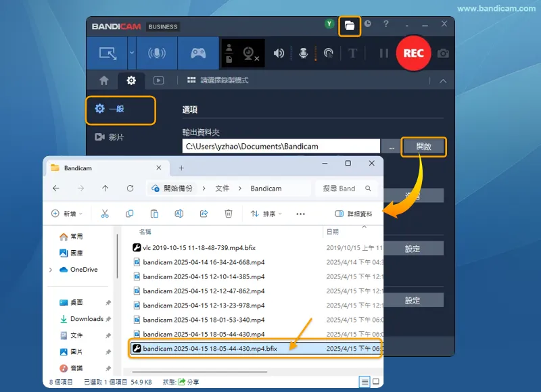Go to Bandicam Home tab
Viewport: 541px width, 392px height.
[104, 80]
